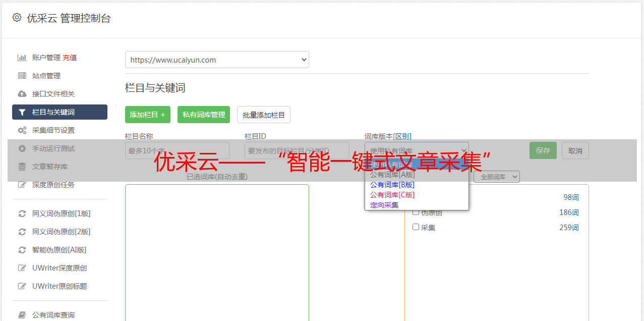Click the edit icon of 深度原创任务

pos(22,185)
